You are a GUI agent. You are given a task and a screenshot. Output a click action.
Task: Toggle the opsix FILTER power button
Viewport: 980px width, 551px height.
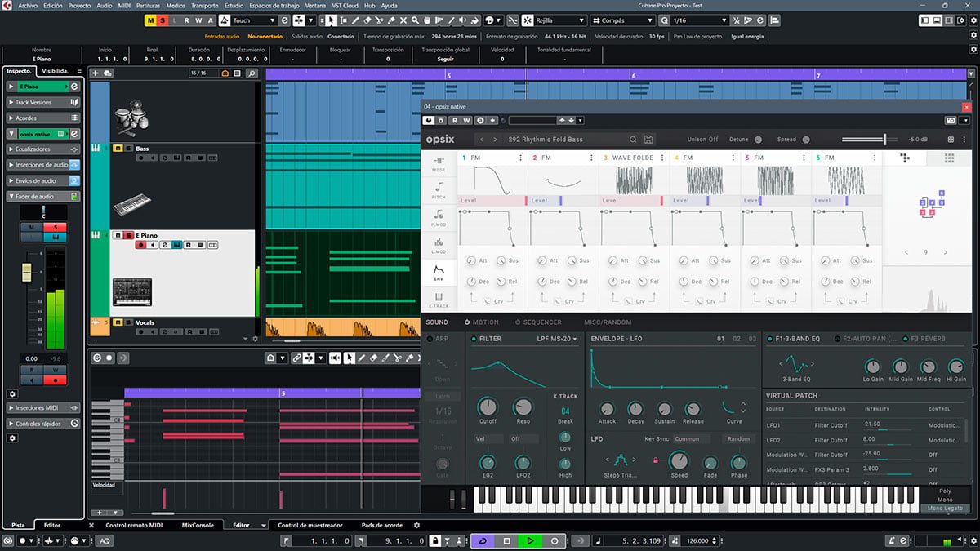(474, 338)
